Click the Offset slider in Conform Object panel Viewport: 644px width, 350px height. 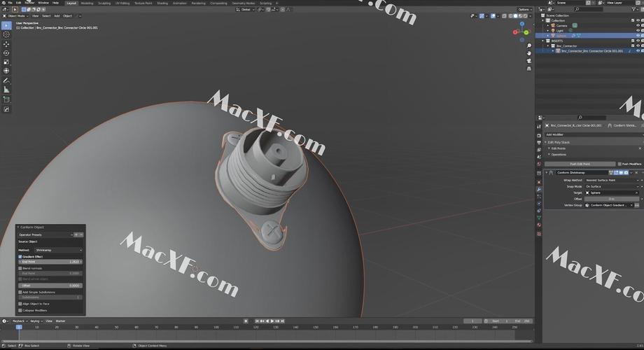click(x=50, y=286)
